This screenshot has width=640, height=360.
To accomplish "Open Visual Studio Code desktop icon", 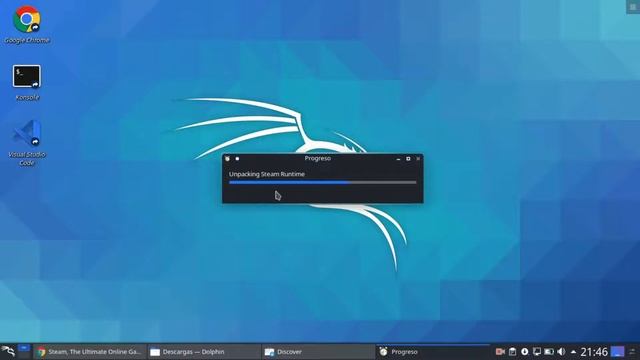I will click(x=27, y=142).
